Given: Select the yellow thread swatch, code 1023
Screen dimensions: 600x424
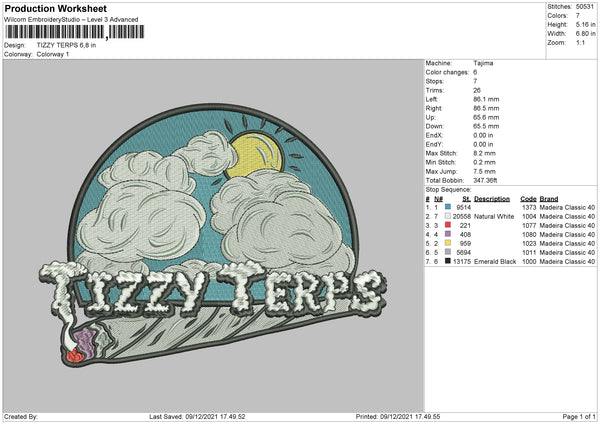Looking at the screenshot, I should click(448, 243).
